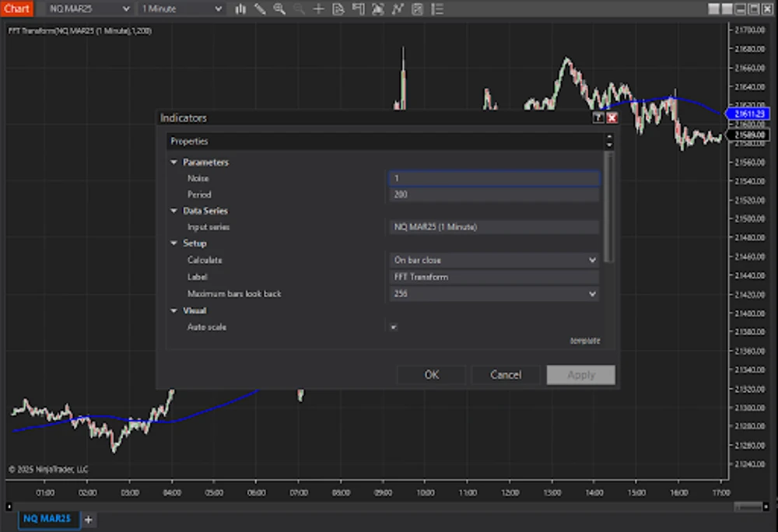Open the NQ MAR25 instrument dropdown
This screenshot has width=778, height=532.
(x=89, y=9)
